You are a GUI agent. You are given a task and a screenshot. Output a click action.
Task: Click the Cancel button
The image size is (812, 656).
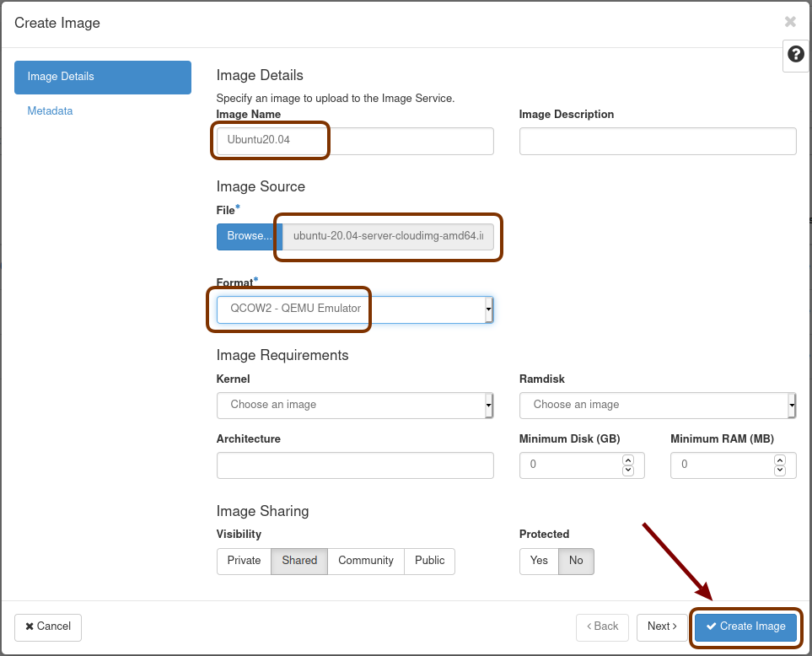click(48, 626)
